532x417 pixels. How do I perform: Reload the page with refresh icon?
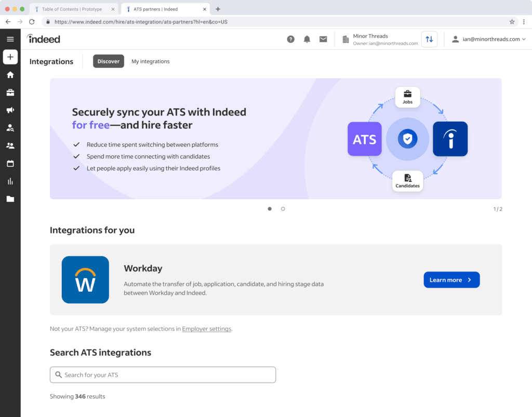tap(32, 22)
